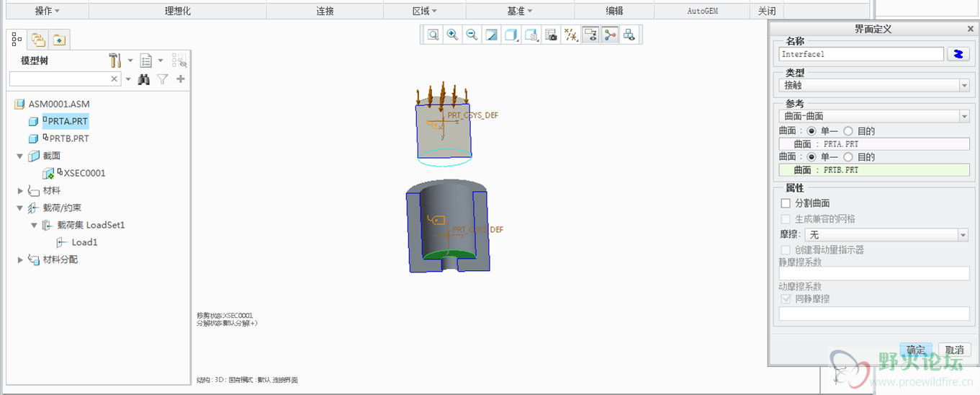
Task: Click the tree columns list document icon
Action: [x=146, y=61]
